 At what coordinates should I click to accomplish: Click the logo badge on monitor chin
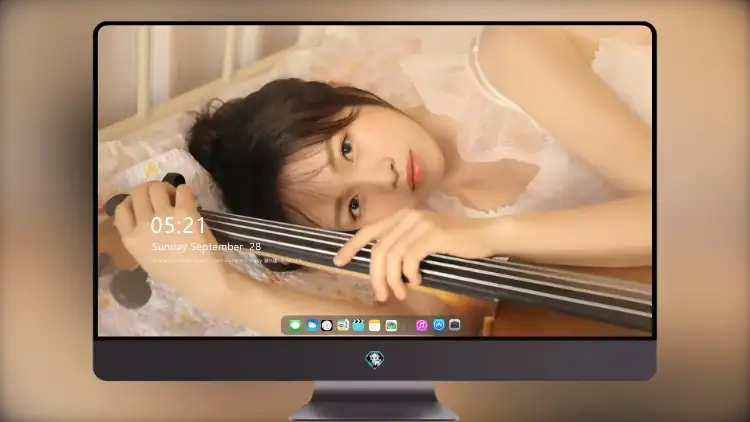click(375, 359)
